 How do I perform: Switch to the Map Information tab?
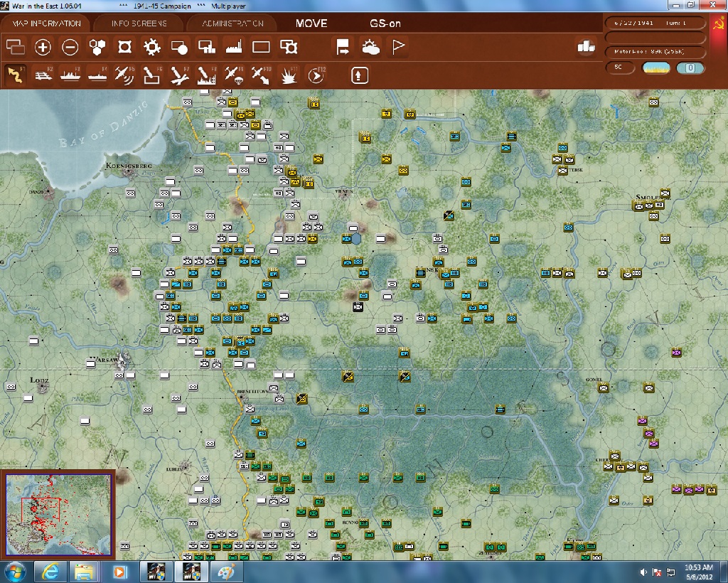point(46,23)
